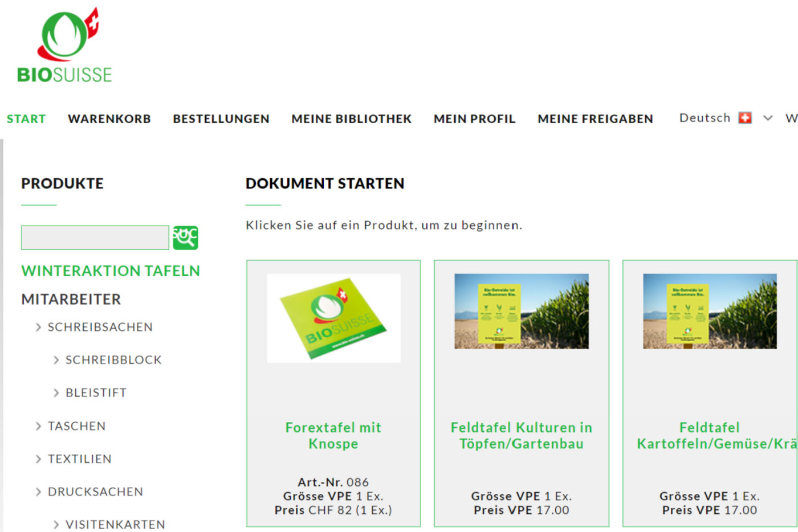Select Bleistift in the product tree

[x=96, y=393]
